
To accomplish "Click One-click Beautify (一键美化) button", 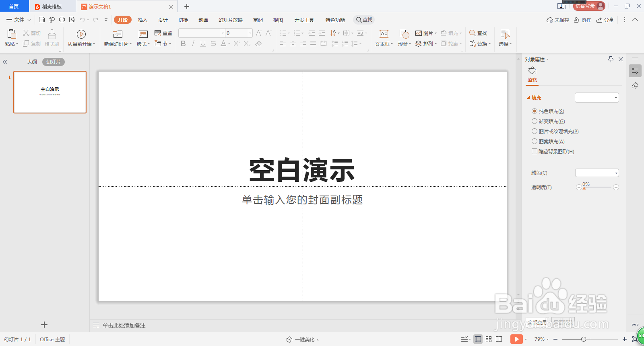I will click(x=303, y=340).
